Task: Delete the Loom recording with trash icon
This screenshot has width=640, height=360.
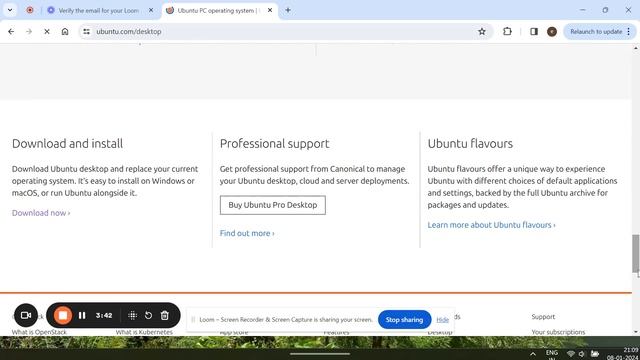Action: click(x=164, y=315)
